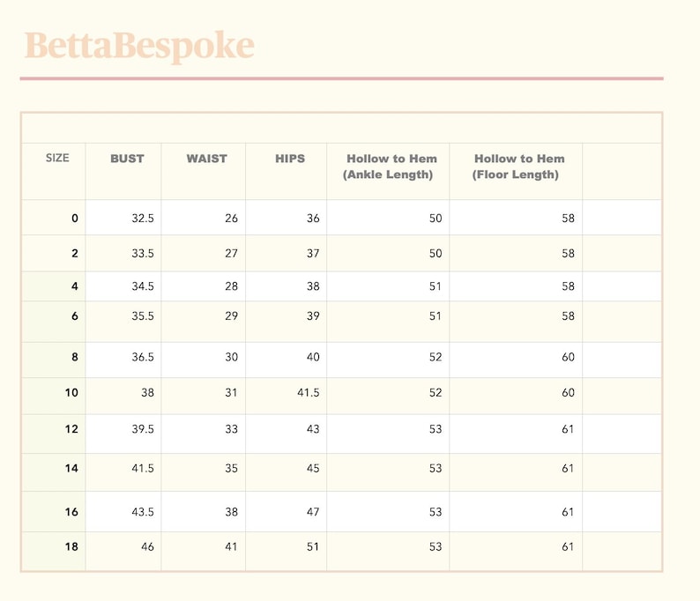The height and width of the screenshot is (601, 700).
Task: Select the HIPS column header
Action: pyautogui.click(x=290, y=159)
